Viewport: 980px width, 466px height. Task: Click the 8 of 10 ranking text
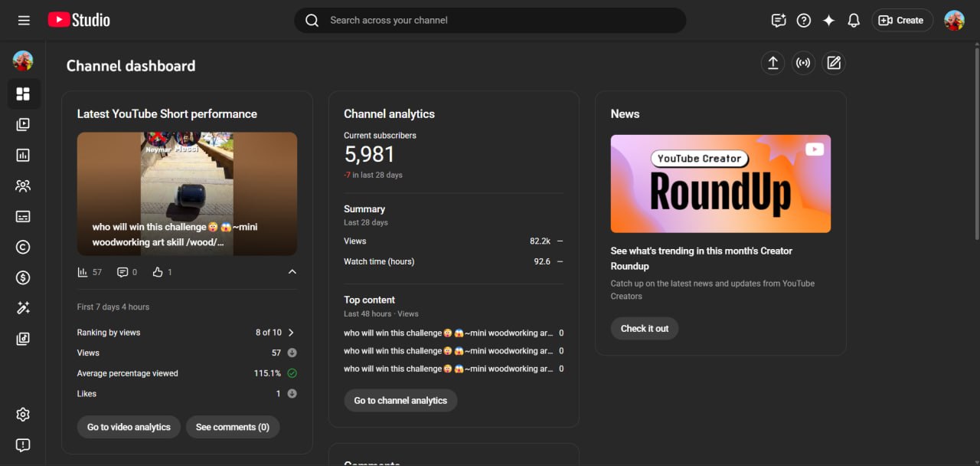click(269, 333)
